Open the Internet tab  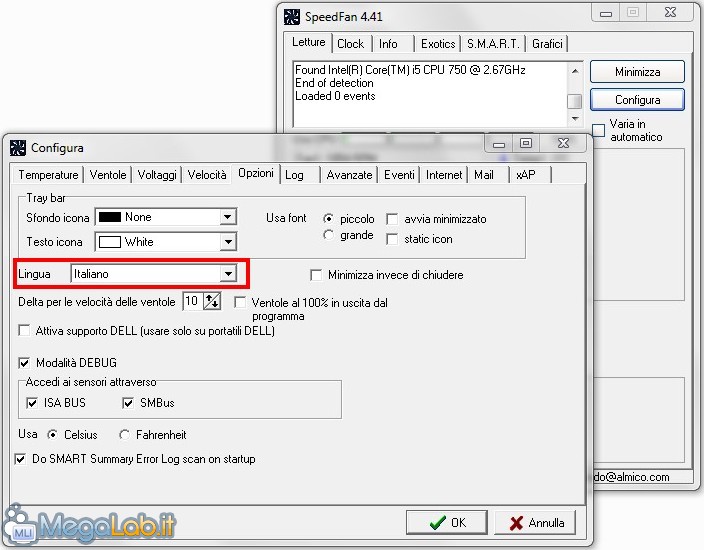tap(444, 175)
